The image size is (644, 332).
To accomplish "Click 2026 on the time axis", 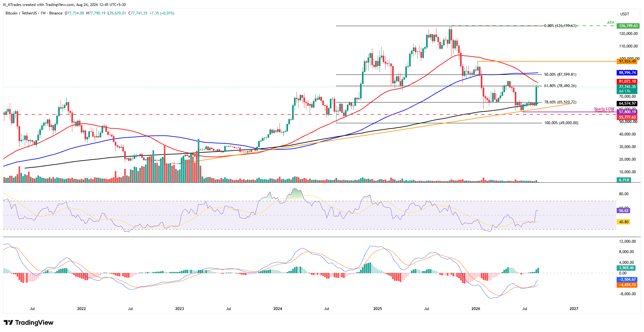I will coord(476,309).
